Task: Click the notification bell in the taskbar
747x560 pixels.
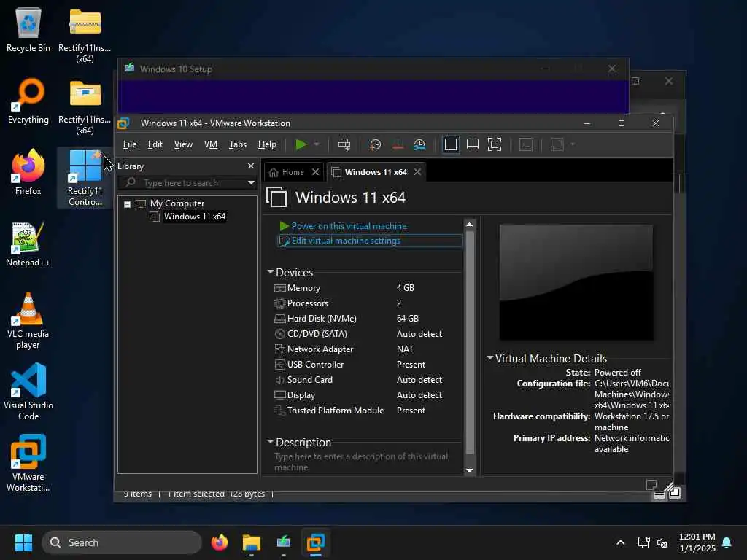Action: coord(727,542)
